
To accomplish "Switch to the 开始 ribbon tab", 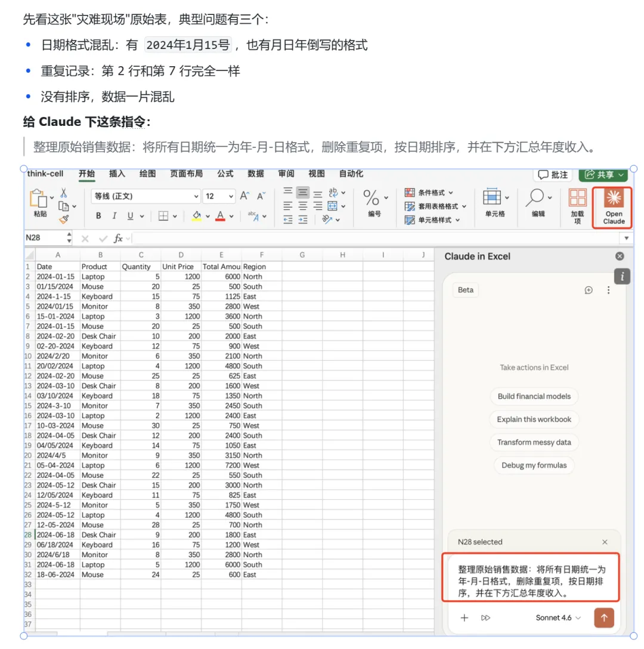I will point(87,174).
